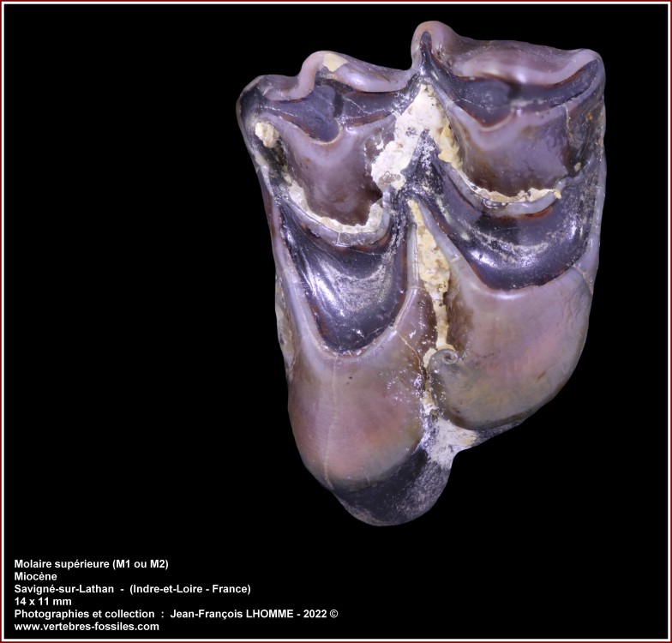
Task: Click the '2022' year text
Action: click(315, 614)
